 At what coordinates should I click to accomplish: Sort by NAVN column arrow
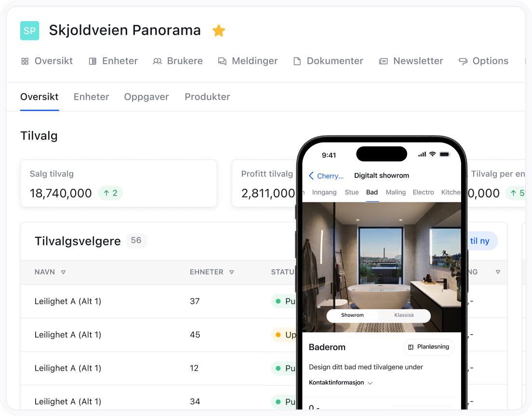point(63,273)
